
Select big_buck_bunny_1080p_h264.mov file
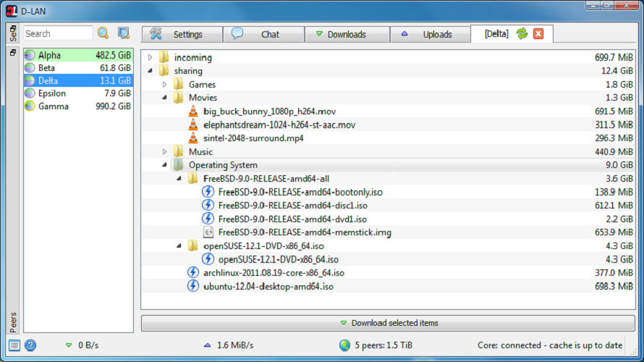pos(388,111)
